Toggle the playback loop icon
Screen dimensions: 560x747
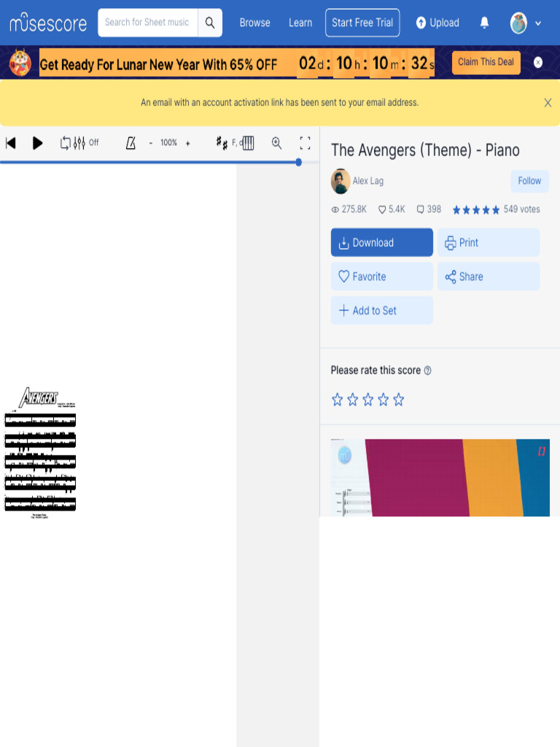[x=65, y=143]
